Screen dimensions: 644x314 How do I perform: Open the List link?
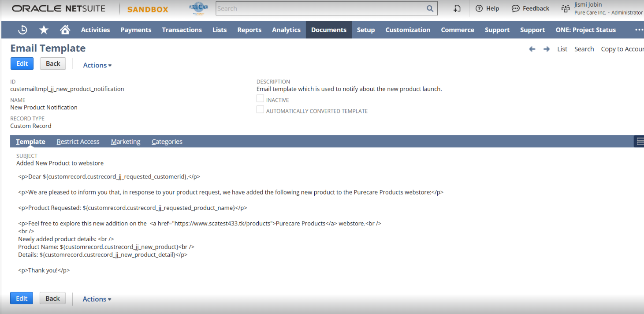point(562,49)
